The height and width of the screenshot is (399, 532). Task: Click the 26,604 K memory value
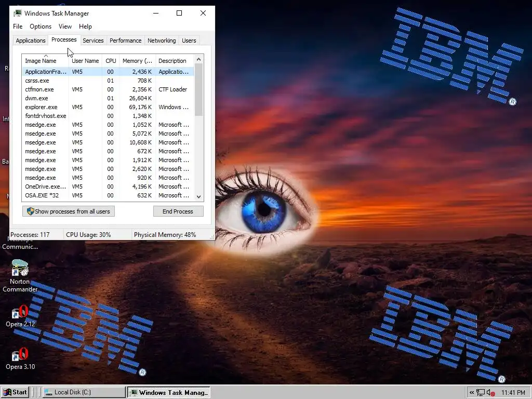(x=140, y=98)
